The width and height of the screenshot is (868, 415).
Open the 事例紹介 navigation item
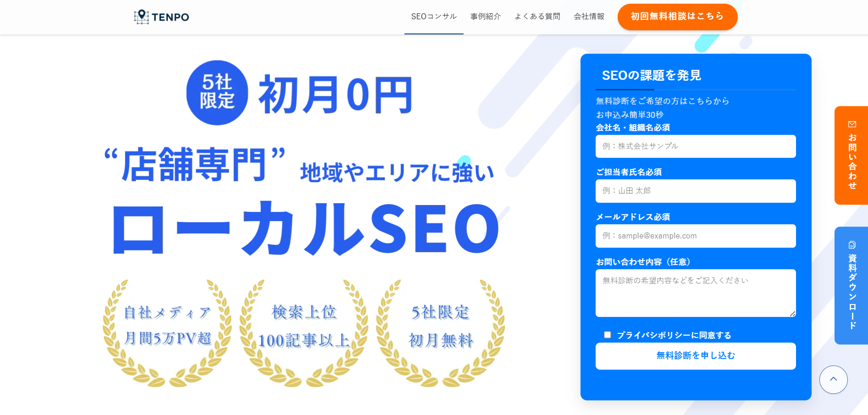486,17
